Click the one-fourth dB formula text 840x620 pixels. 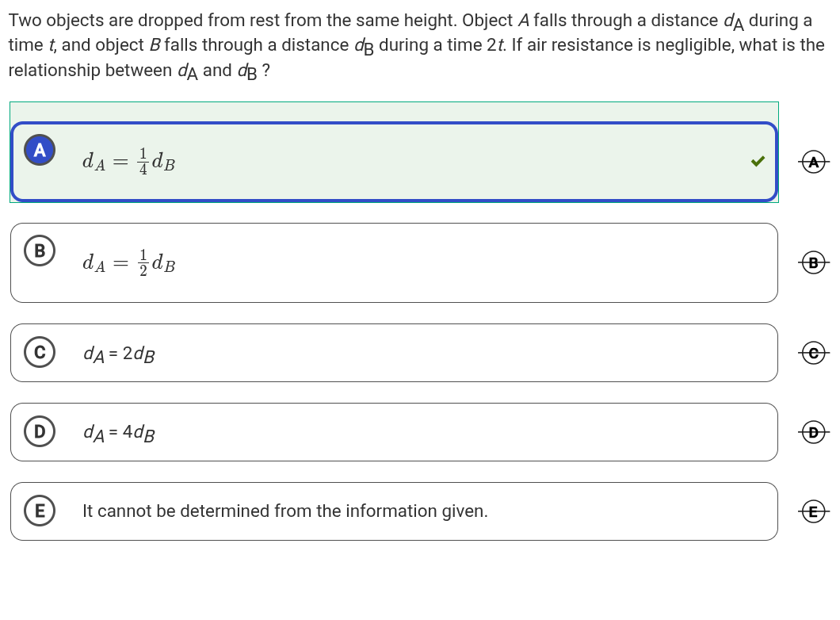pyautogui.click(x=129, y=161)
